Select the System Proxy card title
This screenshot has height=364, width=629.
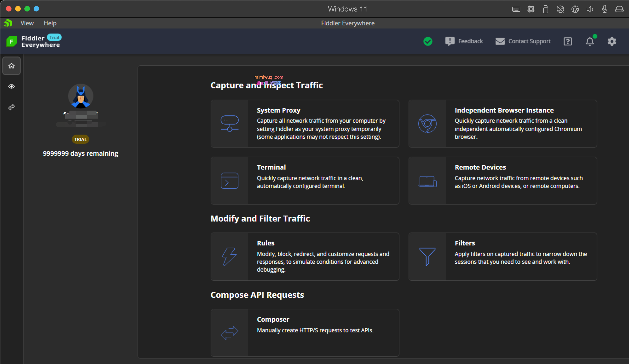pyautogui.click(x=279, y=110)
